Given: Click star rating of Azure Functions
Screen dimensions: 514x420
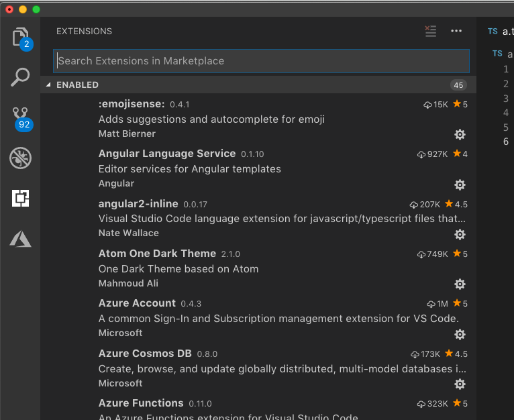Looking at the screenshot, I should (x=460, y=403).
